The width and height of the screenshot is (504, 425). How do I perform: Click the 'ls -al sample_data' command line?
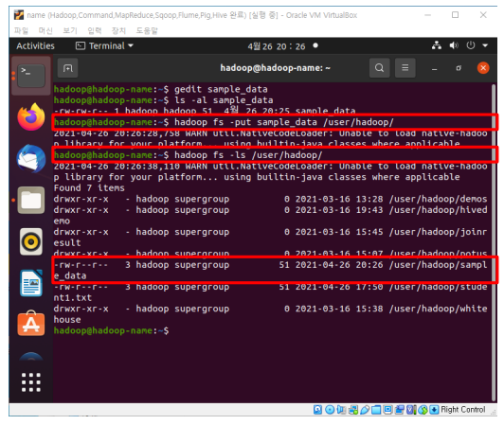tap(163, 100)
